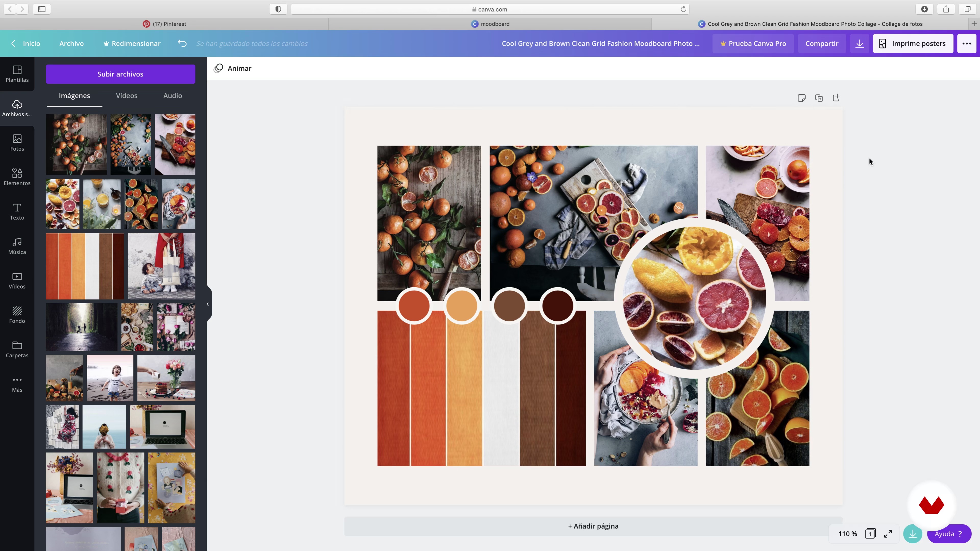Viewport: 980px width, 551px height.
Task: Select the red-orange color circle on canvas
Action: click(x=414, y=305)
